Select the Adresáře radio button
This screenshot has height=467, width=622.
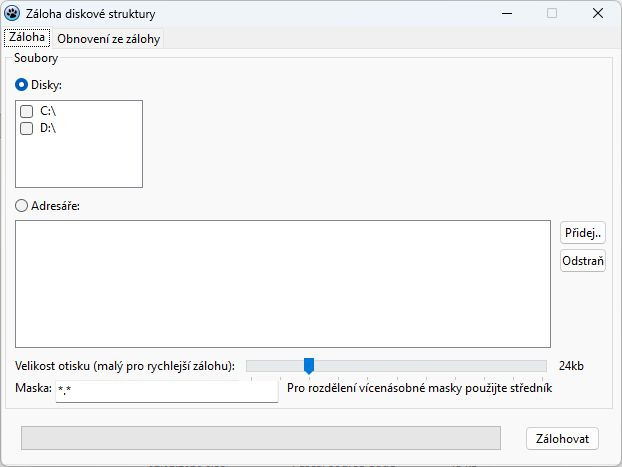(21, 206)
